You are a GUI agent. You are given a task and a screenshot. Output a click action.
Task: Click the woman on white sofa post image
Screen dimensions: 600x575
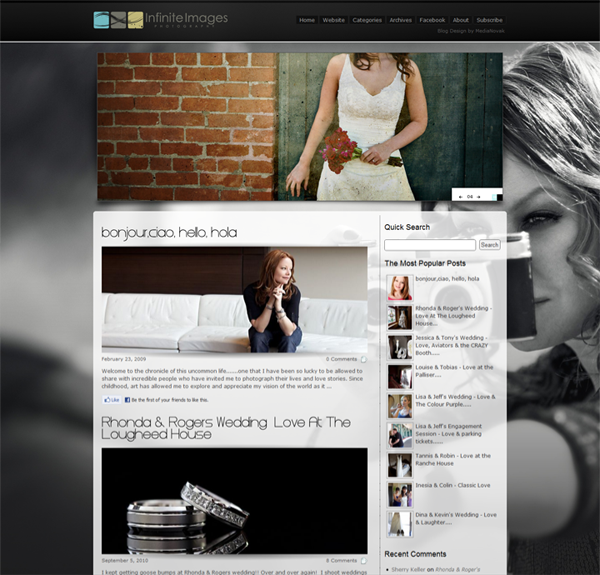[x=235, y=300]
